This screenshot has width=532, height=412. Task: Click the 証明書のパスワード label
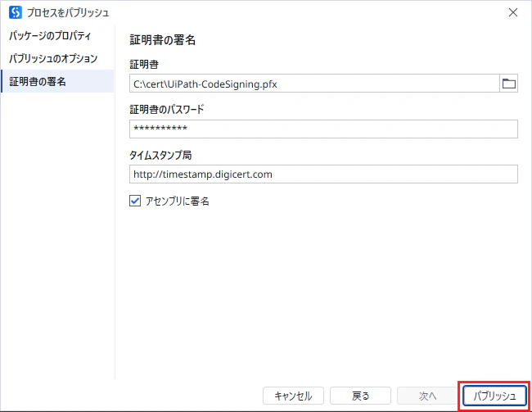(167, 110)
